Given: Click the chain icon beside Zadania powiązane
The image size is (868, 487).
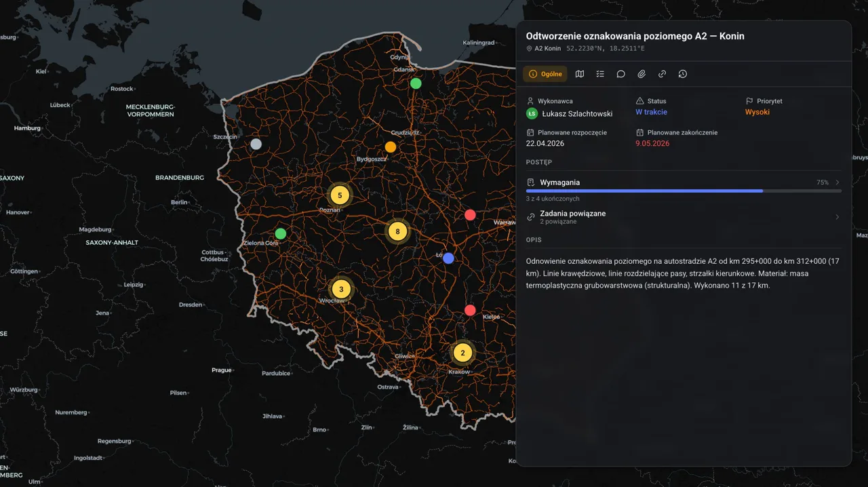Looking at the screenshot, I should tap(531, 217).
